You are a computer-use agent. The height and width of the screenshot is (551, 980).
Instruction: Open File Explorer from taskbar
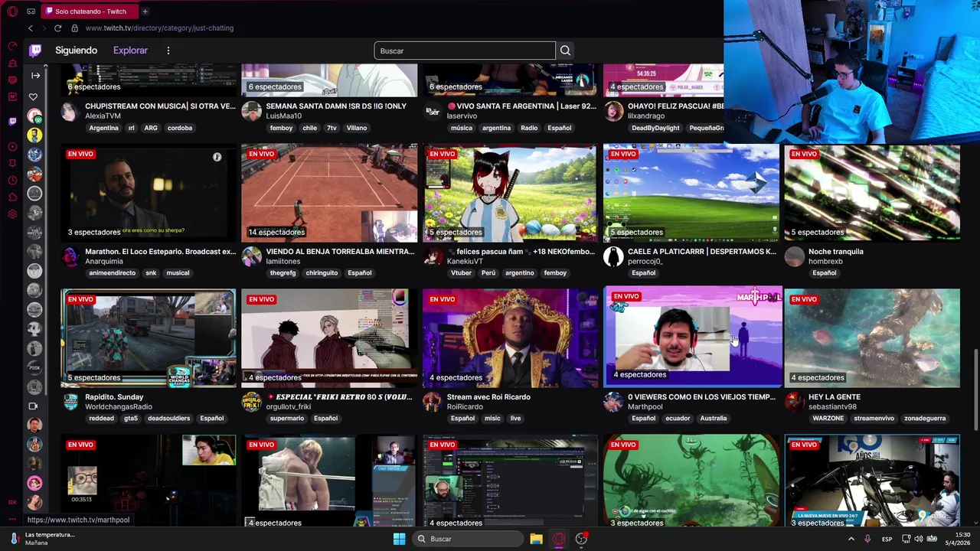[536, 539]
